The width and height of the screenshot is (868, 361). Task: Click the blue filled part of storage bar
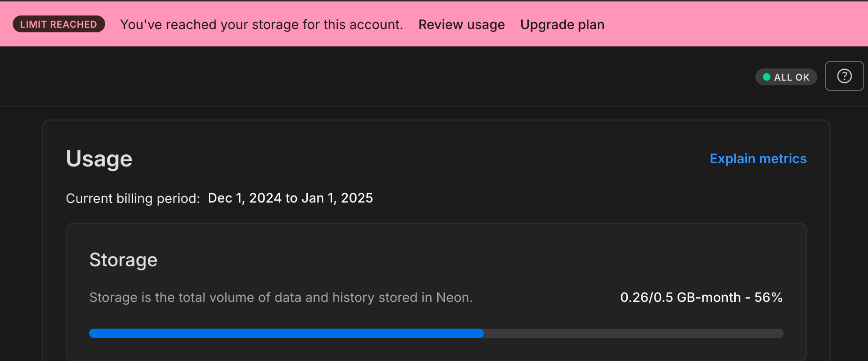[x=286, y=333]
